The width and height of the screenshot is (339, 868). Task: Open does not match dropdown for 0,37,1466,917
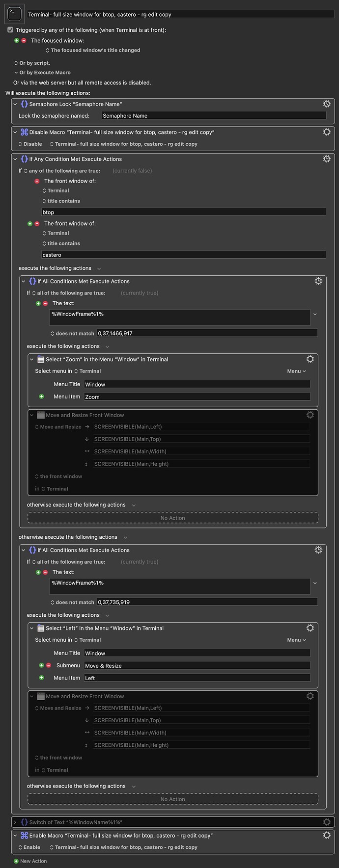point(72,333)
